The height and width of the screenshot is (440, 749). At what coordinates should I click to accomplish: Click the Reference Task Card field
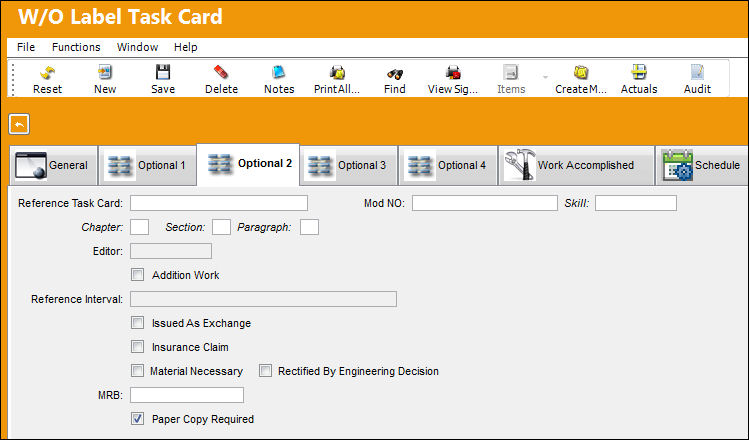(x=219, y=203)
